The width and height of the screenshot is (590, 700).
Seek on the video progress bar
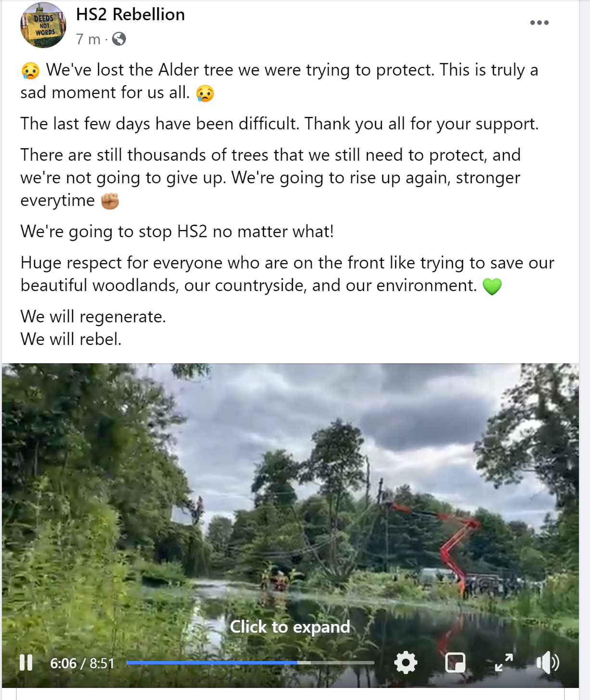coord(250,662)
